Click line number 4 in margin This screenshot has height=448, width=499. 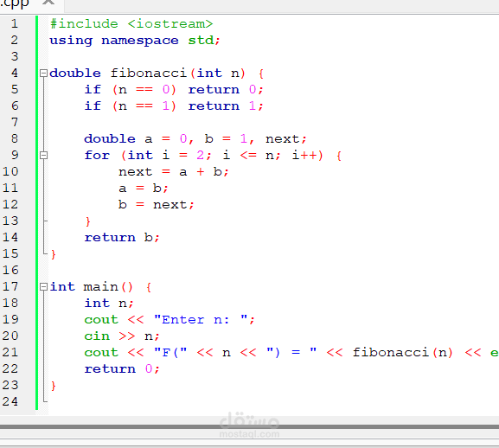pos(15,73)
